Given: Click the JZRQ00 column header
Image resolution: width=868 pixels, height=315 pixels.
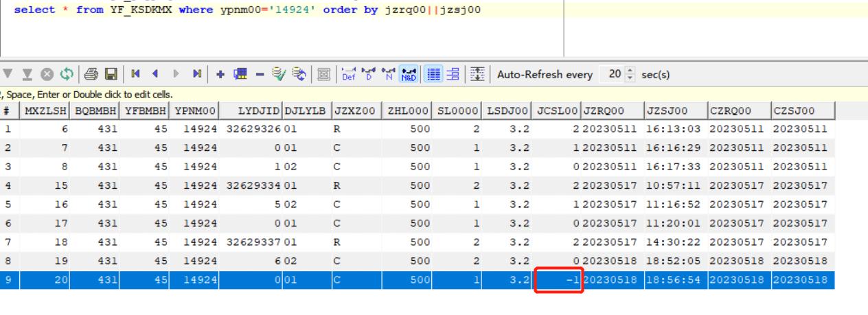Looking at the screenshot, I should 612,111.
